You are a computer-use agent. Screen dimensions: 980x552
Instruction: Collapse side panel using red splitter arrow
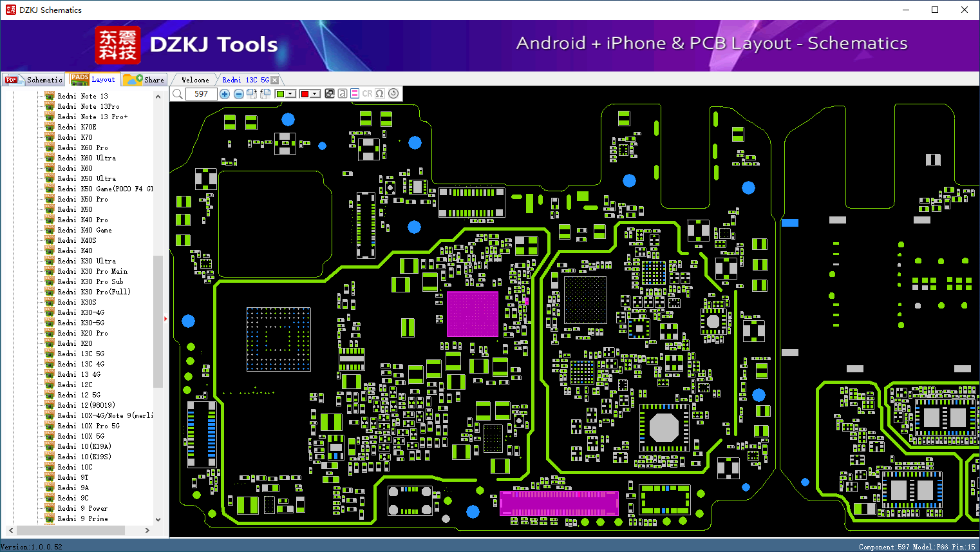point(165,319)
